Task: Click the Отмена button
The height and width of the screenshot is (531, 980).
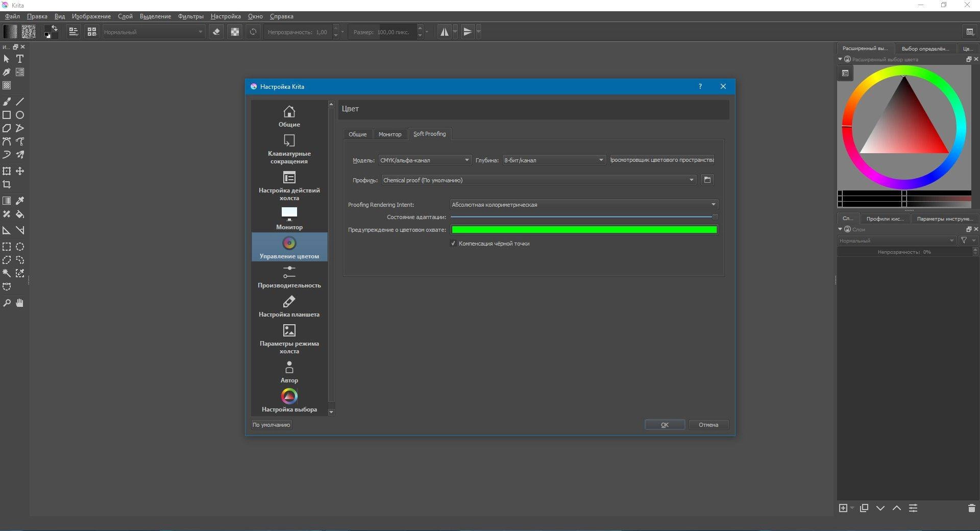Action: pyautogui.click(x=708, y=425)
